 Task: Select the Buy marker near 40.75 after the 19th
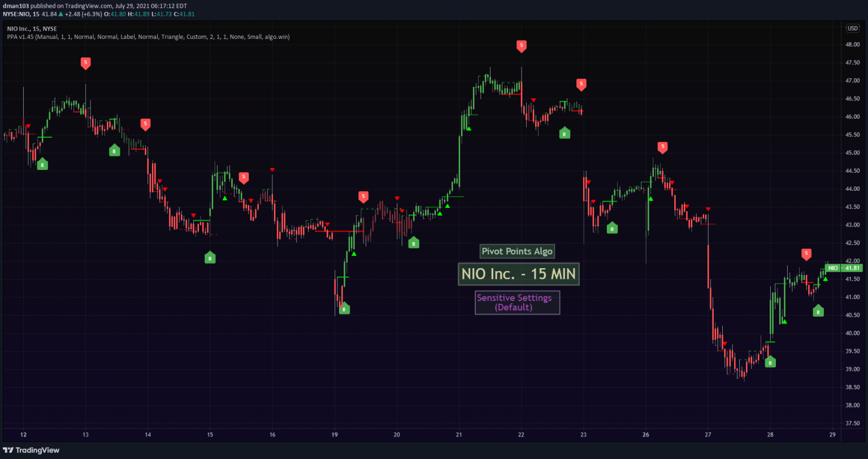344,308
